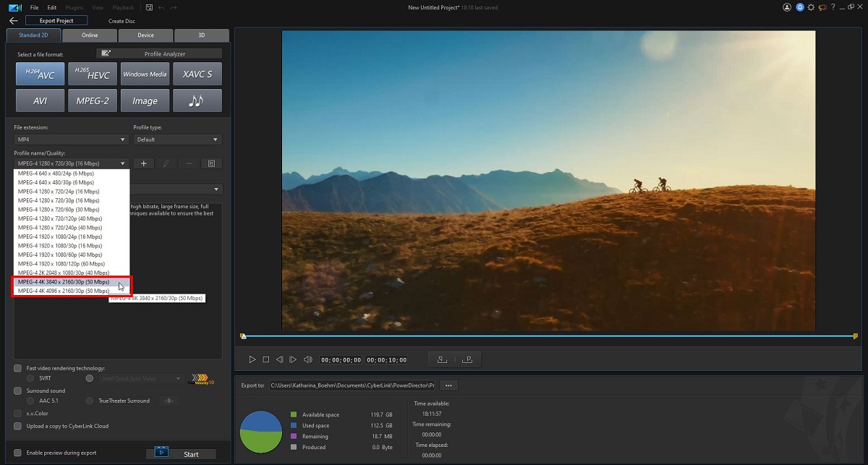The image size is (868, 465).
Task: Check Upload a copy to CyberLink Cloud
Action: 18,426
